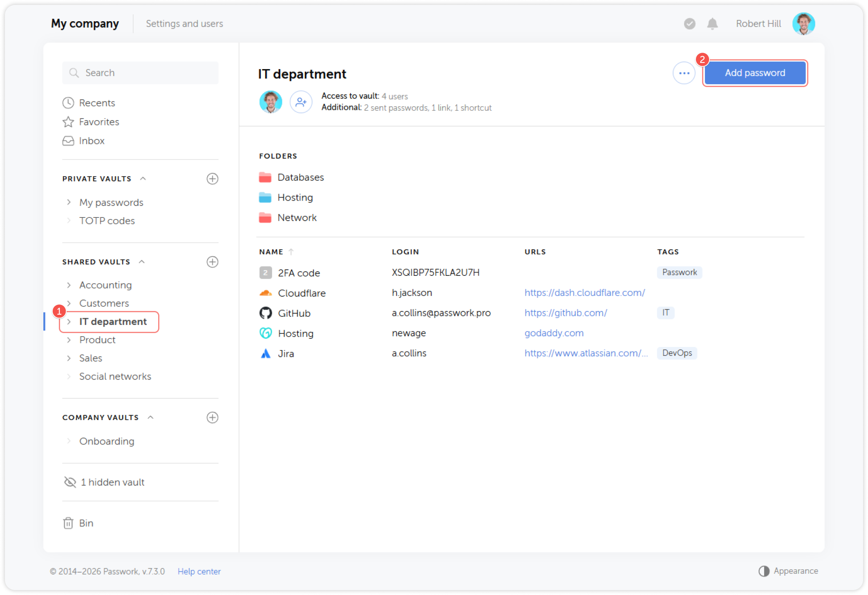Viewport: 868px width, 595px height.
Task: Open the three-dots vault options menu
Action: coord(684,73)
